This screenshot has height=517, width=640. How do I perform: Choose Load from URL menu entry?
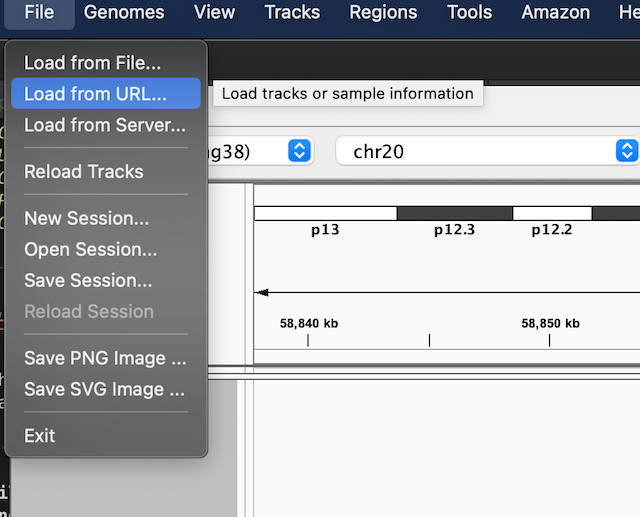point(95,94)
